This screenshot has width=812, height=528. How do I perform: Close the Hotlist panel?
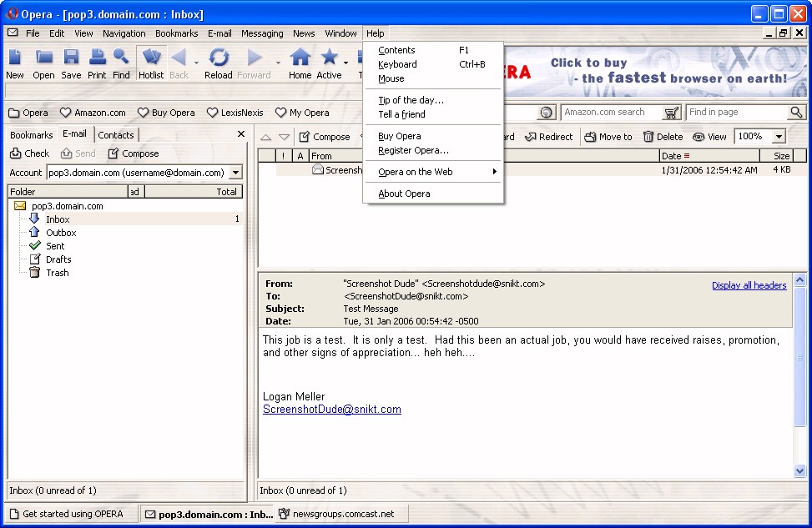coord(241,134)
